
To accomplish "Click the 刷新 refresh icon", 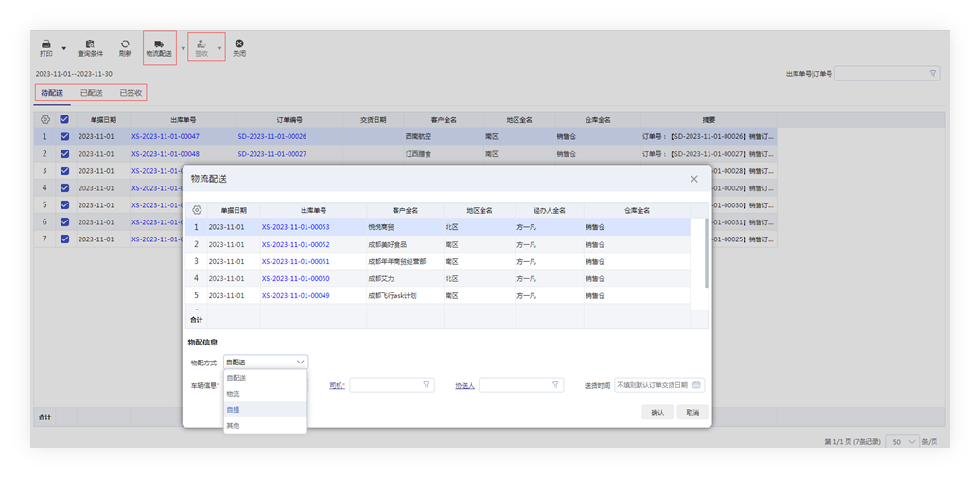I will [125, 44].
